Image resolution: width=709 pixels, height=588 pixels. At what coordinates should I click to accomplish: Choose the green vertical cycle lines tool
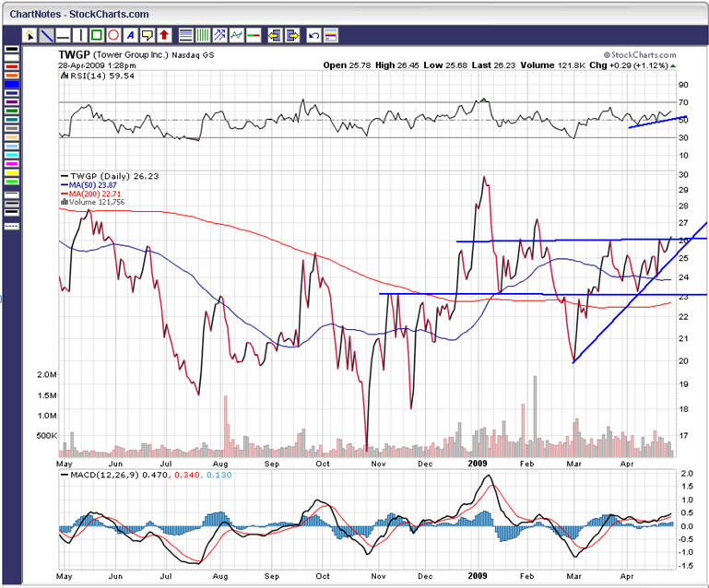coord(202,35)
